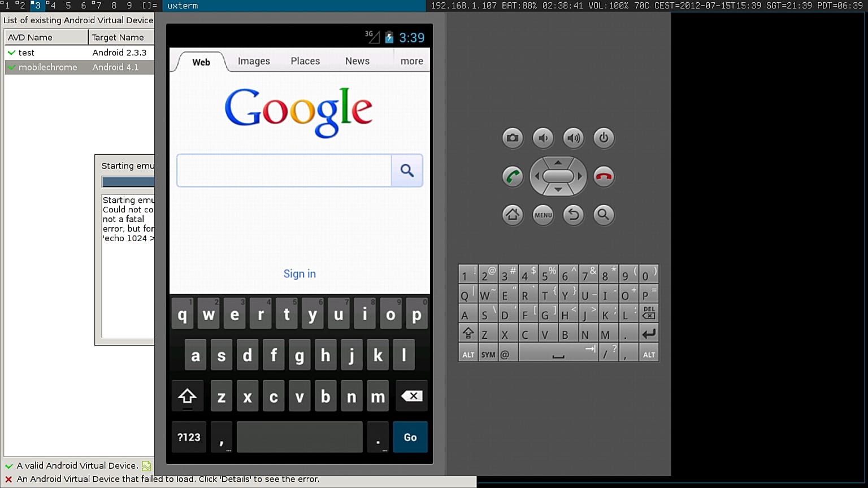Screen dimensions: 868x488
Task: Tap the on-screen keyboard backspace key
Action: pyautogui.click(x=412, y=396)
